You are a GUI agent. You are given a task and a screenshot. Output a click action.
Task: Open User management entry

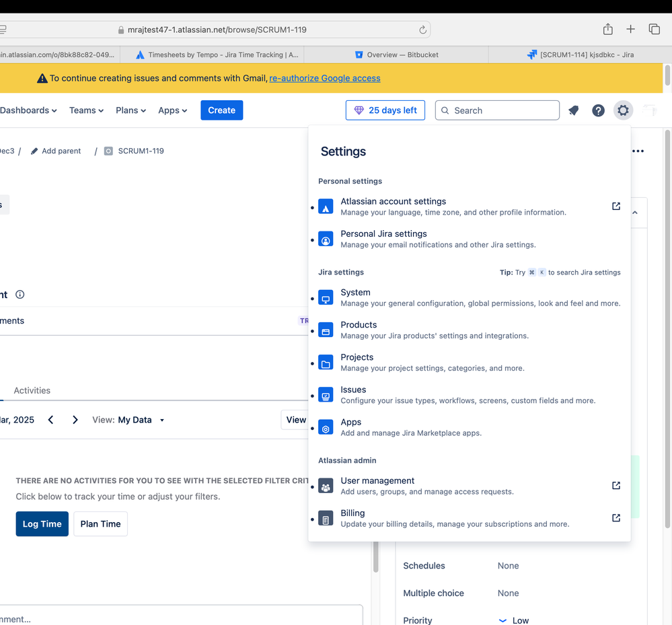(470, 486)
